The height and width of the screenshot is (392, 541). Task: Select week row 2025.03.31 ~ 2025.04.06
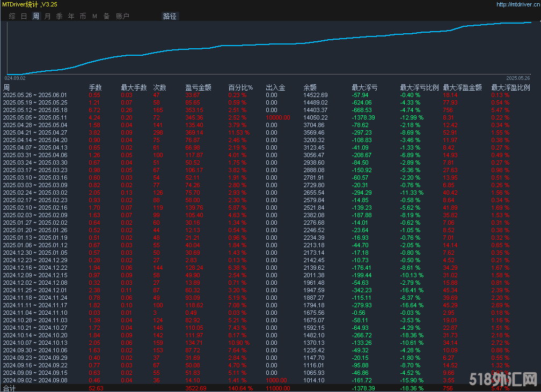point(270,155)
